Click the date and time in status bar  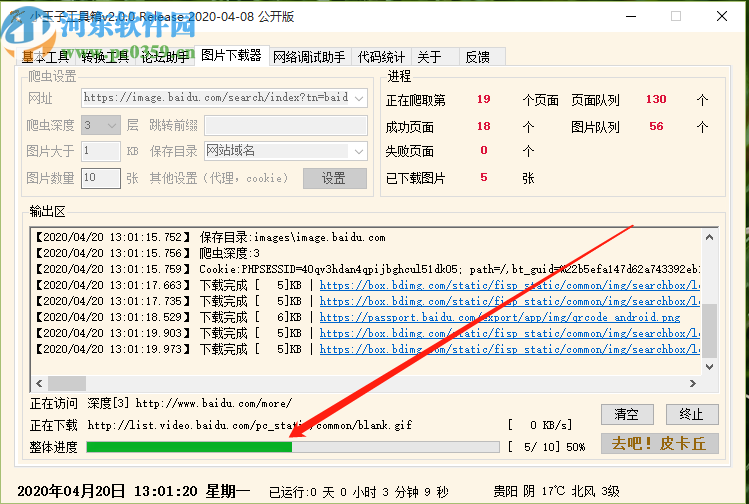click(x=134, y=491)
